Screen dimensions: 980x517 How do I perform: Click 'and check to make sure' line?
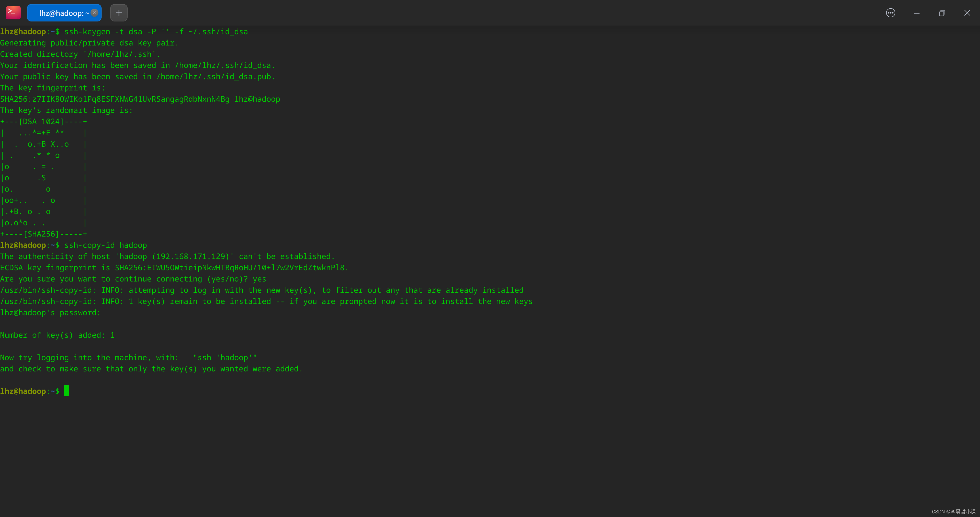tap(151, 369)
